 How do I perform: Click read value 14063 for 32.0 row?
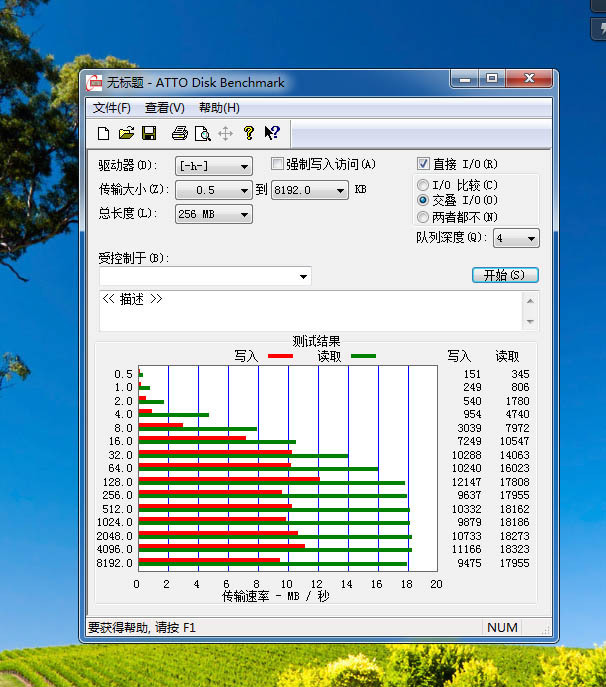[515, 455]
